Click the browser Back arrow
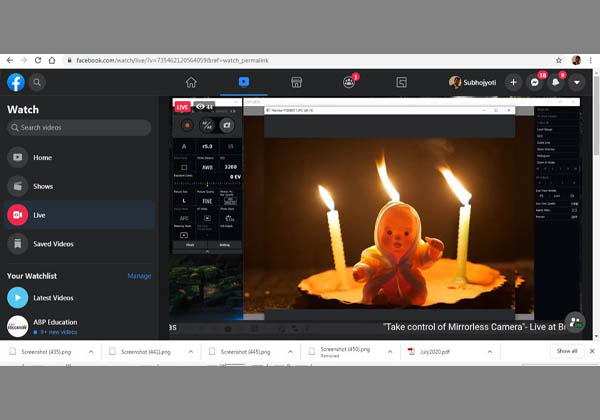 tap(10, 60)
